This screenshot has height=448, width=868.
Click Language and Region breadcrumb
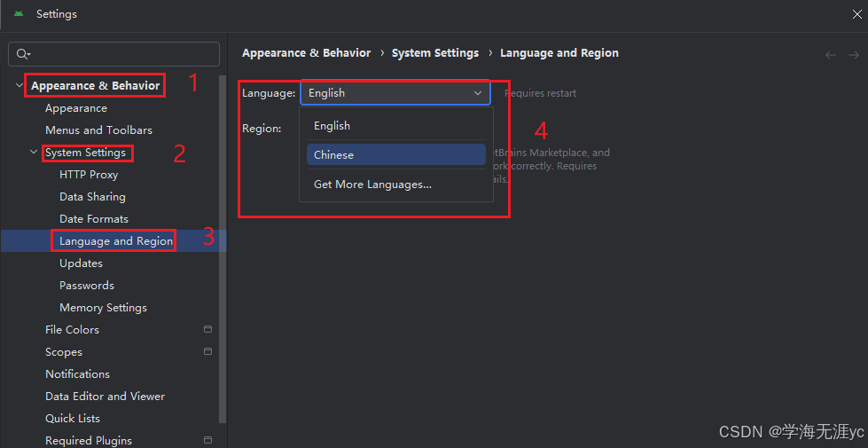(559, 53)
